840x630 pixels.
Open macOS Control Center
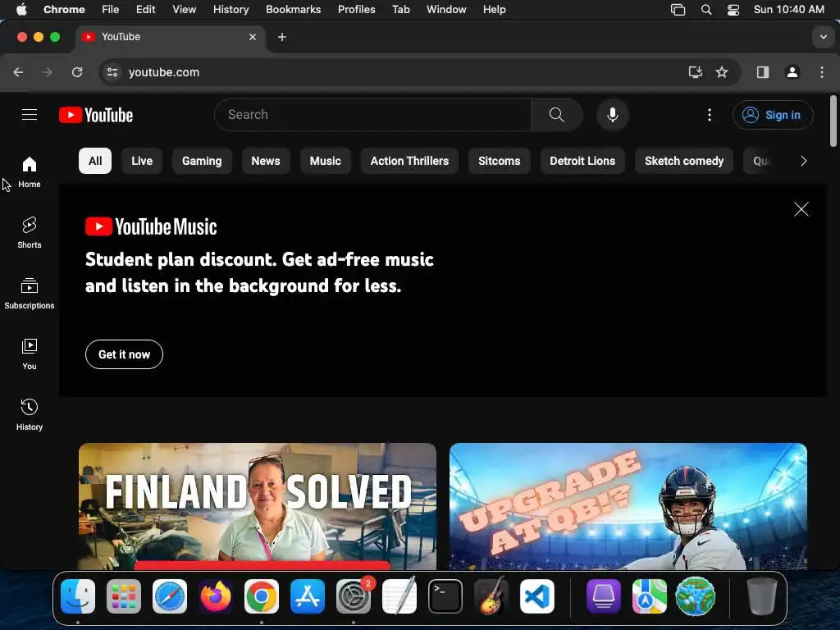(x=733, y=10)
